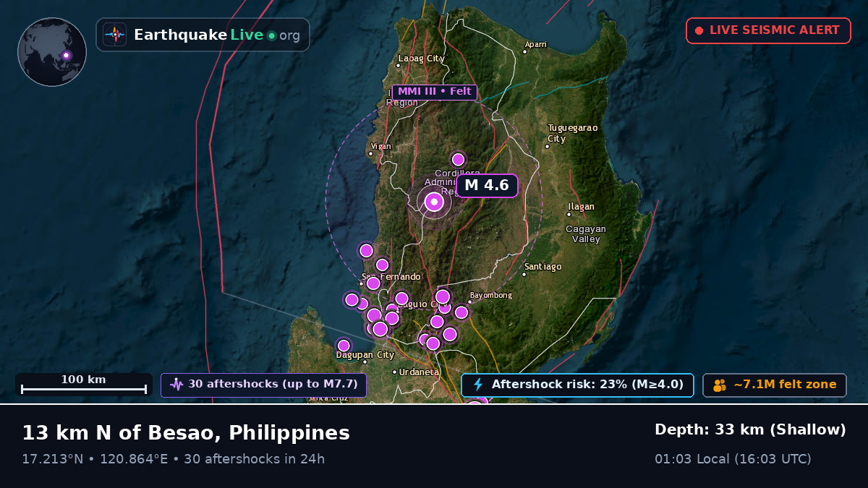
Task: Select the aftershock marker above Dagupan City label
Action: tap(344, 346)
